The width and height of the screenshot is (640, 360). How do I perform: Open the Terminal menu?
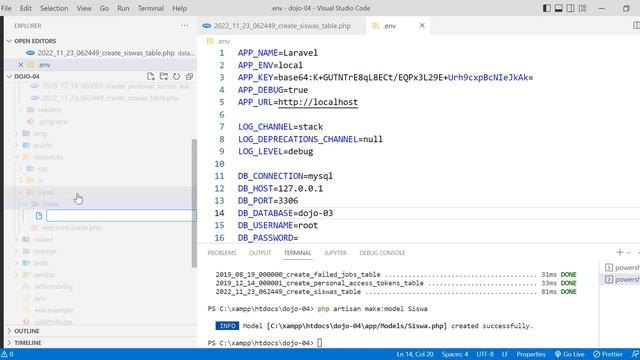point(151,8)
